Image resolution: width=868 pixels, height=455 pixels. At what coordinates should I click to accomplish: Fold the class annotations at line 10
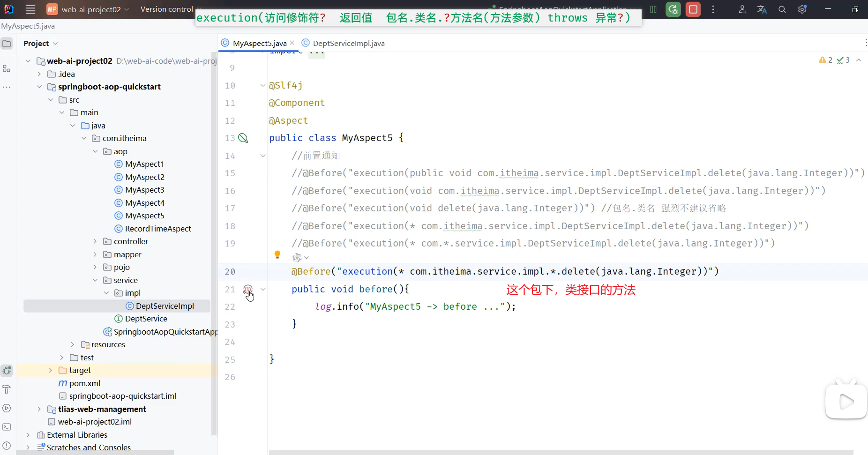[263, 85]
